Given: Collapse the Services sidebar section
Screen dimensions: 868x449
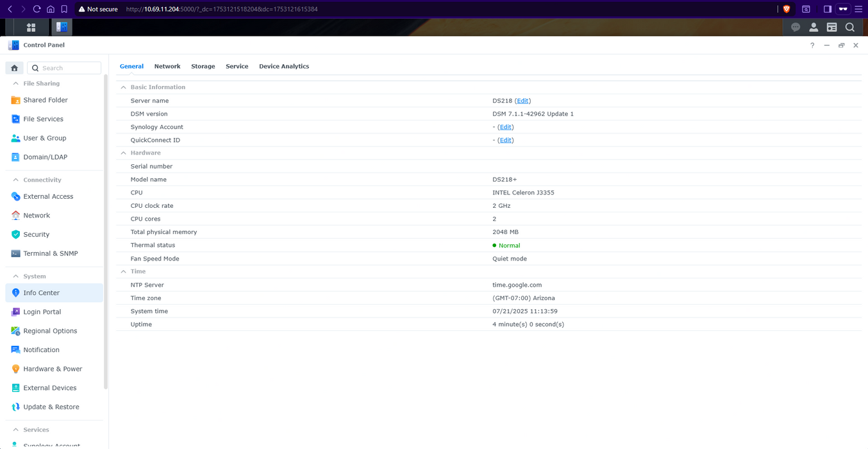Looking at the screenshot, I should (16, 430).
